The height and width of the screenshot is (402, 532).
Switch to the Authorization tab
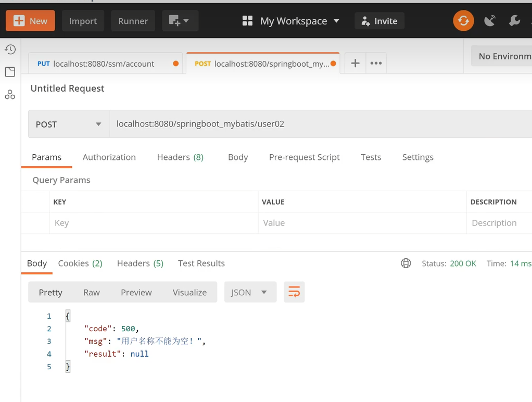(109, 157)
